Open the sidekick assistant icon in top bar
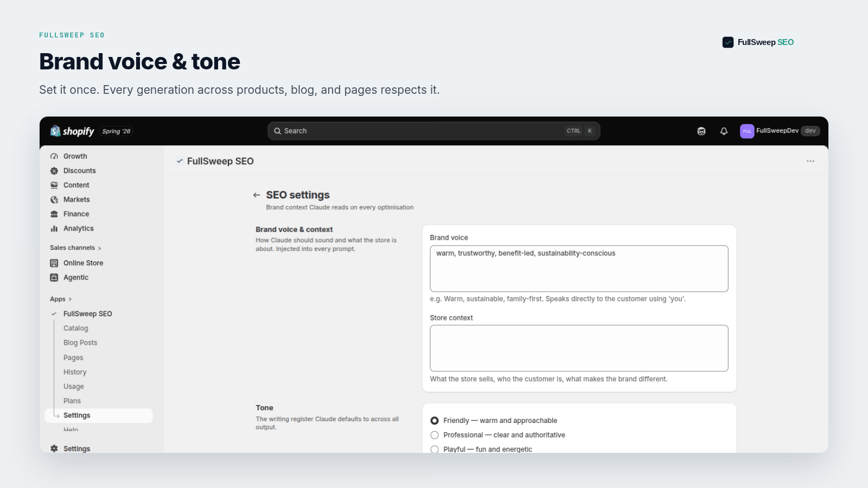 point(701,131)
